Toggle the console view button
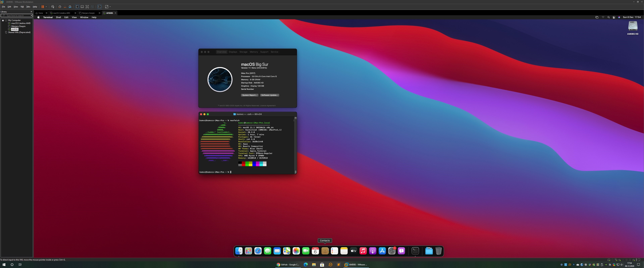The height and width of the screenshot is (268, 644). (x=99, y=7)
